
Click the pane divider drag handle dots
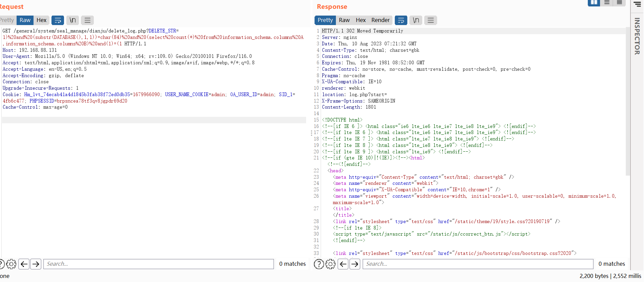311,133
